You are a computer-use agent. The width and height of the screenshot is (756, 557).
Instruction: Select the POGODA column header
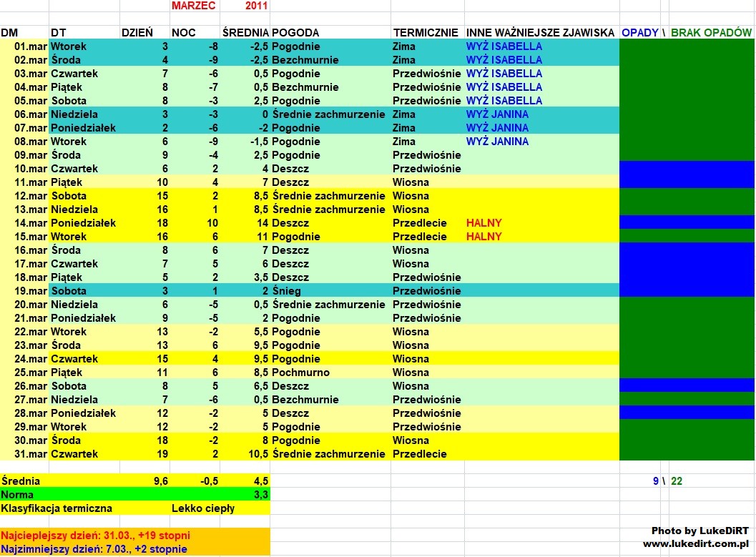point(295,33)
